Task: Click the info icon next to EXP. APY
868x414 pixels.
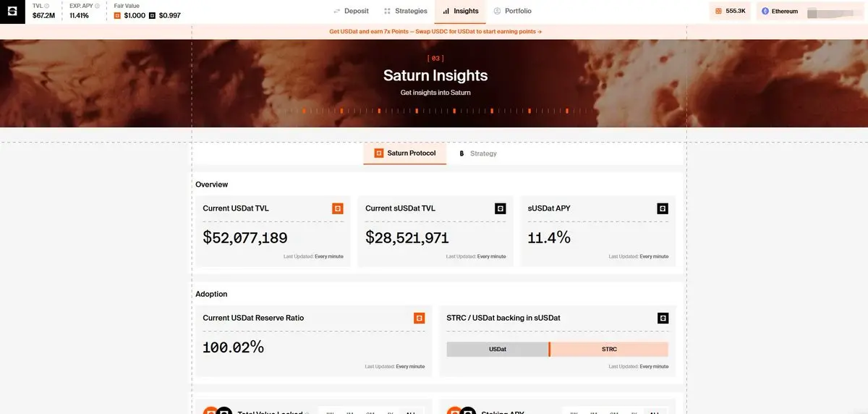Action: tap(97, 6)
